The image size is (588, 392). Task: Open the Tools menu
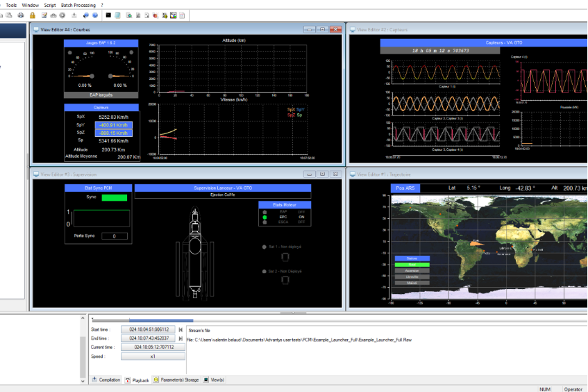click(11, 5)
